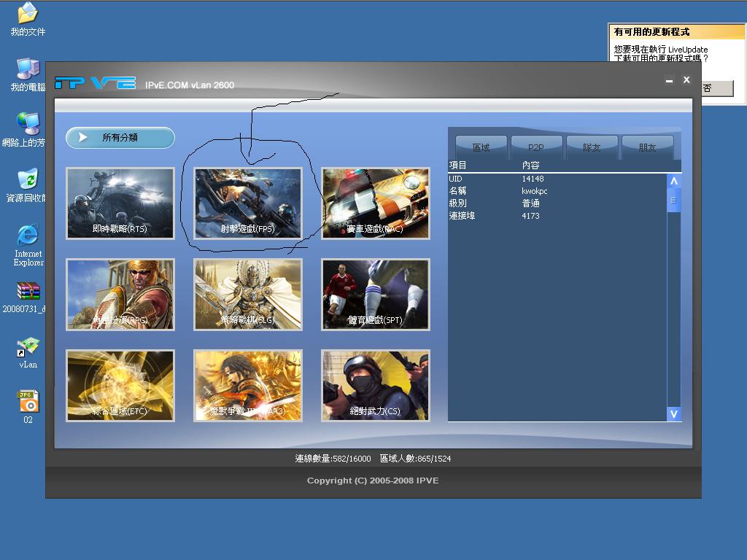Click the info panel scrollbar thumb
The image size is (747, 560).
(x=673, y=201)
